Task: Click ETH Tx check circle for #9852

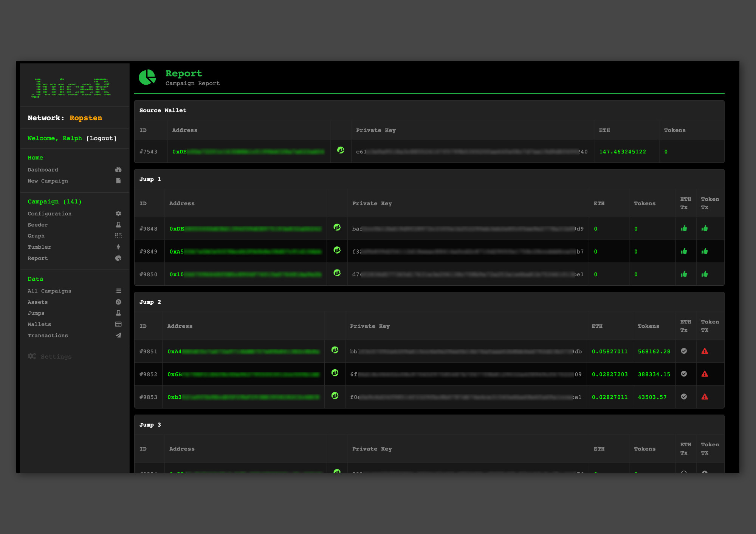Action: pos(684,374)
